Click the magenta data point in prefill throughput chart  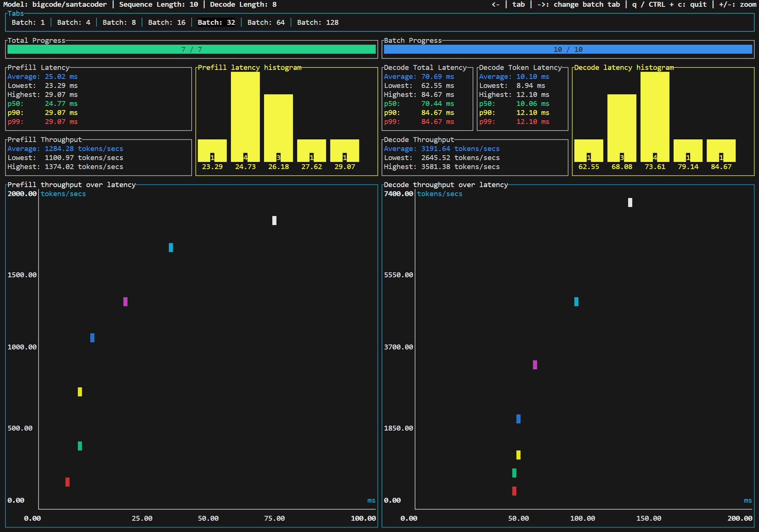pos(125,302)
